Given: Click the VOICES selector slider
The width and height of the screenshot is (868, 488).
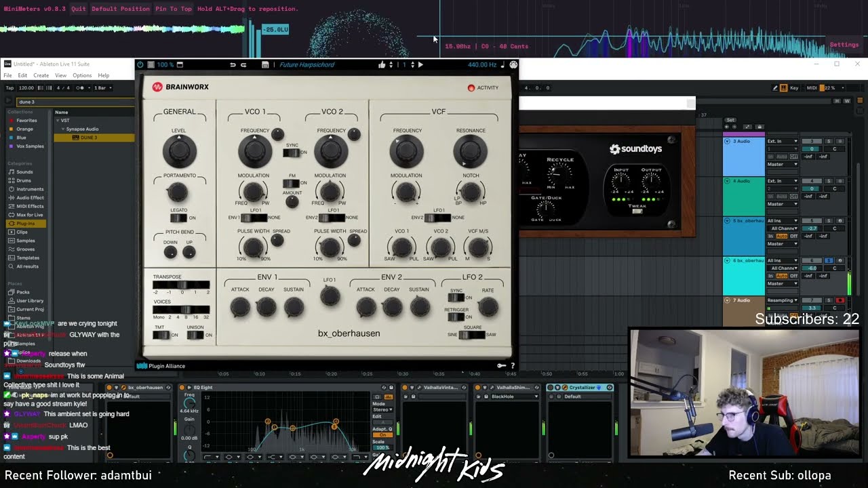Looking at the screenshot, I should pyautogui.click(x=181, y=310).
